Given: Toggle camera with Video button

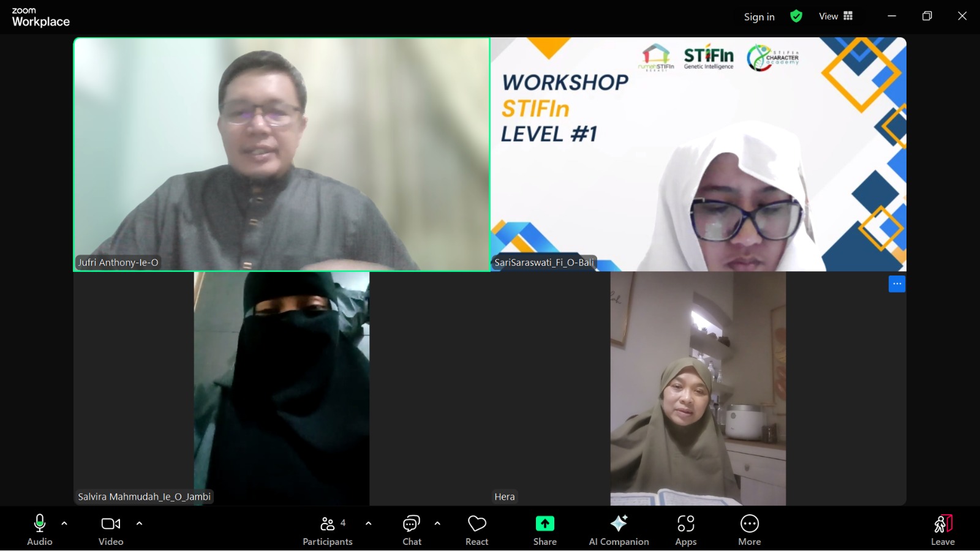Looking at the screenshot, I should pyautogui.click(x=111, y=530).
